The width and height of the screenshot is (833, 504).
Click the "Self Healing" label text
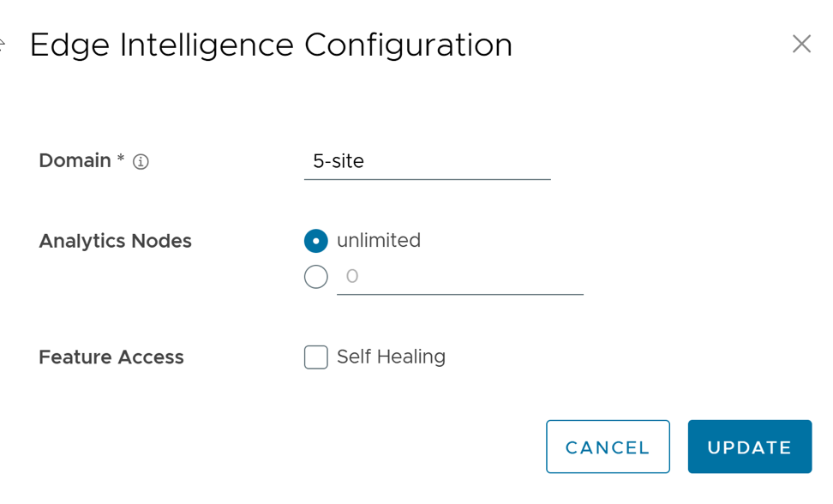pos(391,357)
